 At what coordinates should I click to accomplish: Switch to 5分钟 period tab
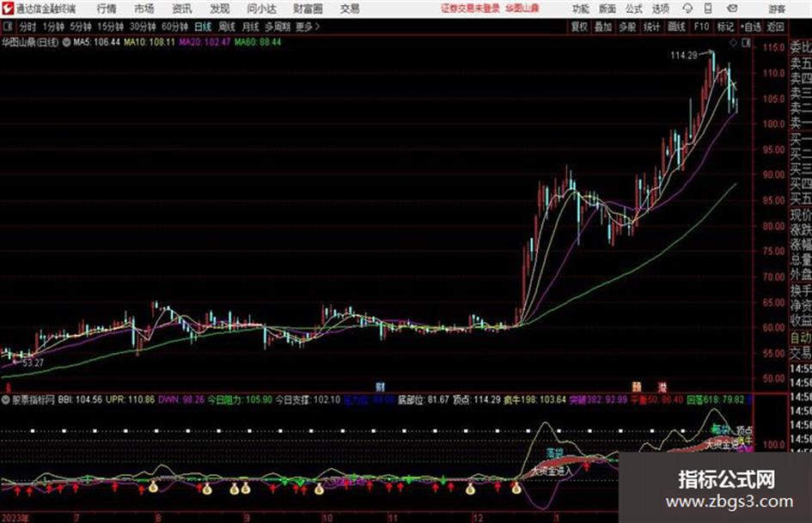[x=81, y=27]
